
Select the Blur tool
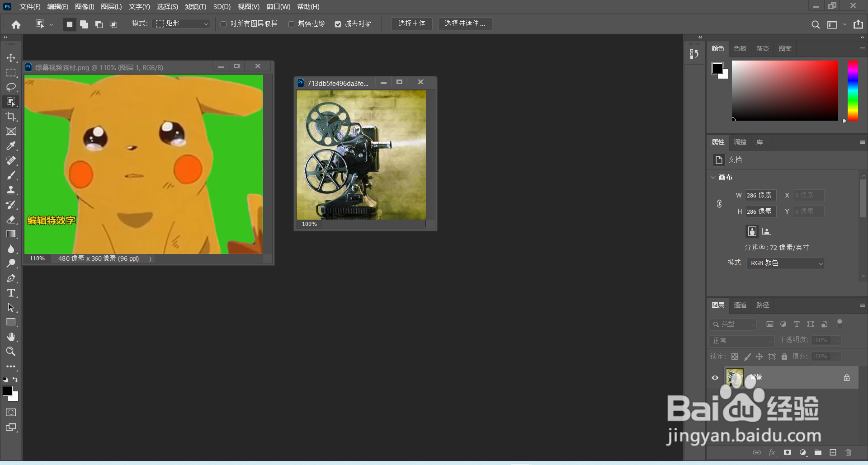click(11, 249)
